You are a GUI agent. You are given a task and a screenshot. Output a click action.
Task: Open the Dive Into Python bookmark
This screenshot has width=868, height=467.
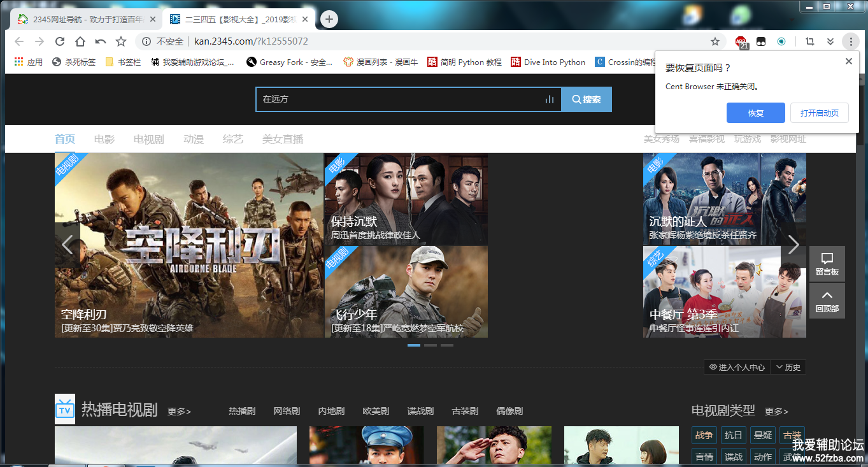pyautogui.click(x=548, y=62)
